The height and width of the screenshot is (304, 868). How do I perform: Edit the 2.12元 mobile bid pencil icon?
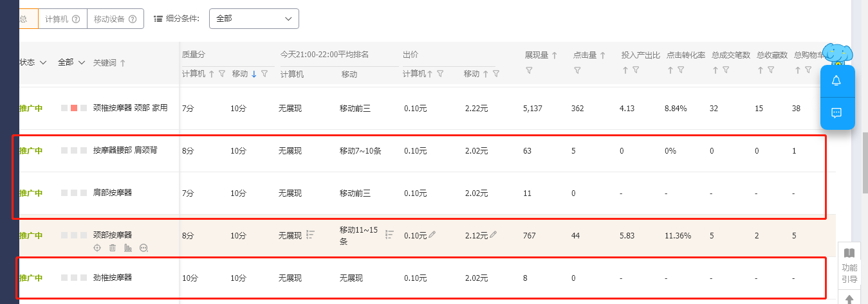coord(494,235)
